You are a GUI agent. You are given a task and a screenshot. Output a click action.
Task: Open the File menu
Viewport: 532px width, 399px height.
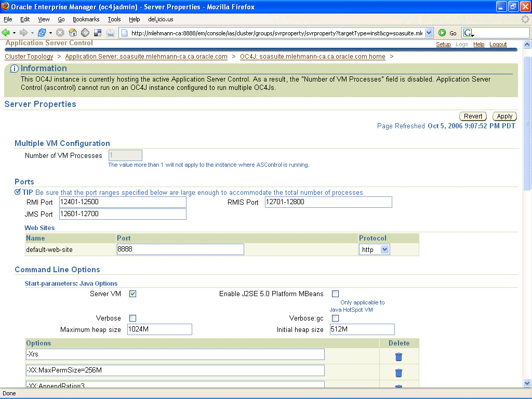coord(8,19)
